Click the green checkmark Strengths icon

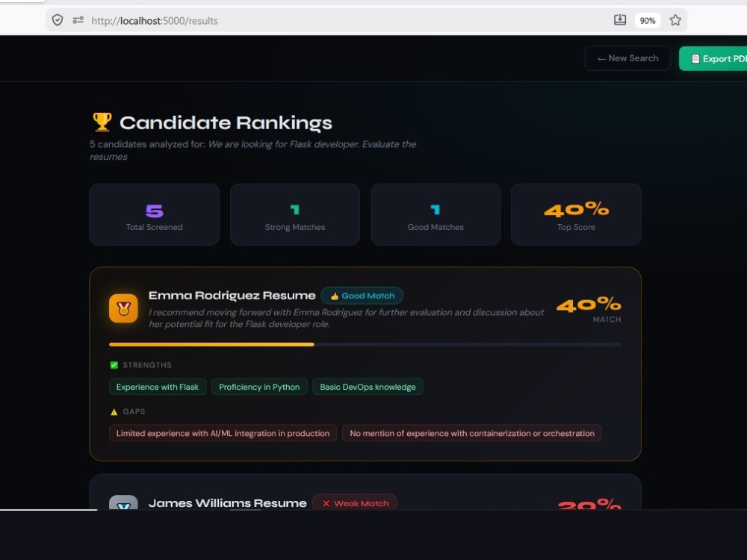tap(114, 365)
